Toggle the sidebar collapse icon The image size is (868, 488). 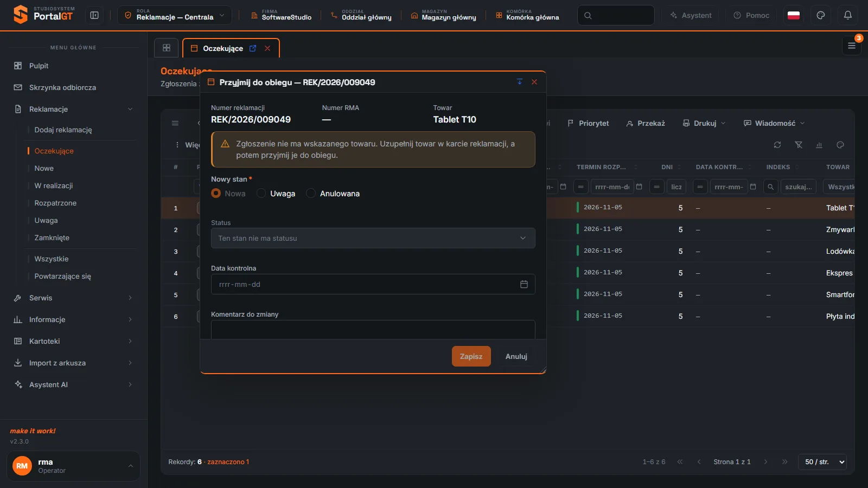(94, 15)
